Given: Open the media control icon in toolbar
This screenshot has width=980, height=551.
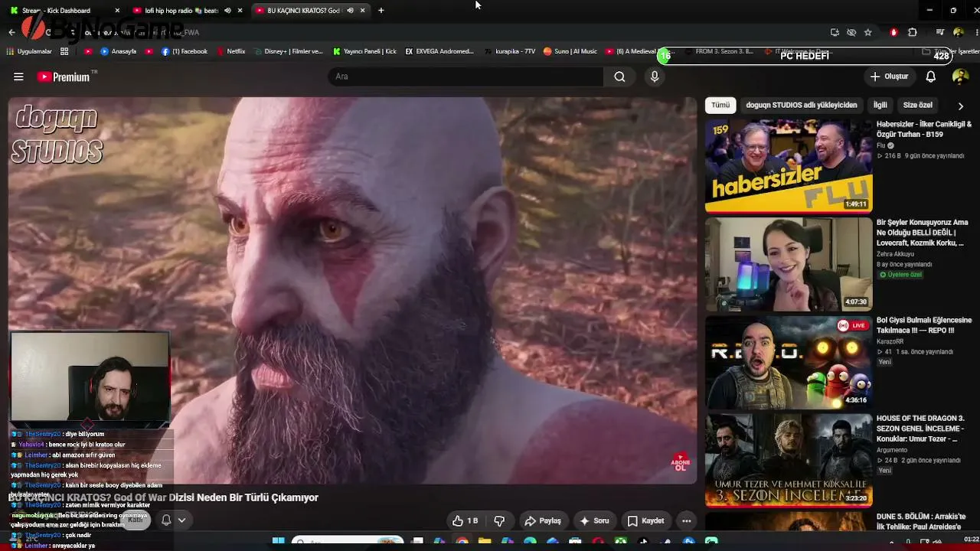Looking at the screenshot, I should click(939, 32).
